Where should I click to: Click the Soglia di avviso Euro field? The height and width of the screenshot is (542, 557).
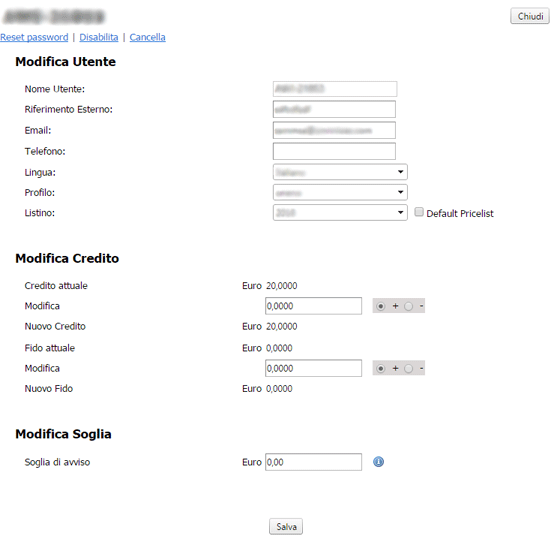point(313,462)
